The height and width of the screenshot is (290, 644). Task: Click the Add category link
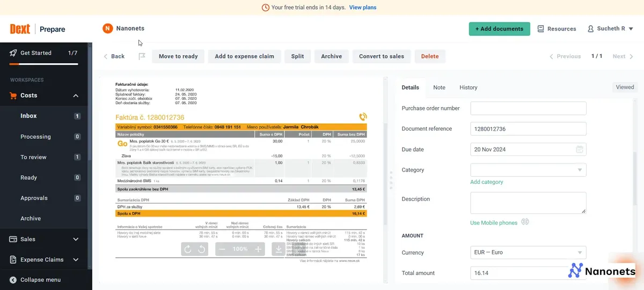coord(487,182)
